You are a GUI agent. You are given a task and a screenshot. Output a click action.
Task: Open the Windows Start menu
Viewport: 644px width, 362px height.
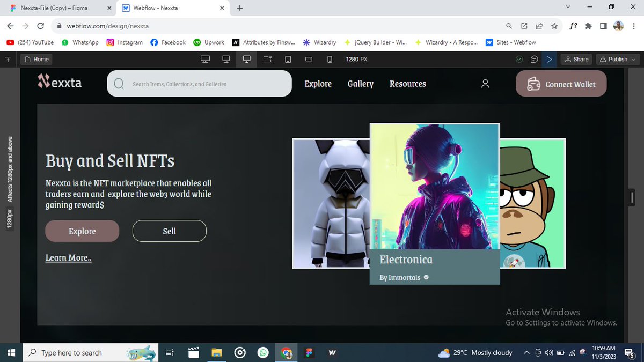pyautogui.click(x=11, y=353)
